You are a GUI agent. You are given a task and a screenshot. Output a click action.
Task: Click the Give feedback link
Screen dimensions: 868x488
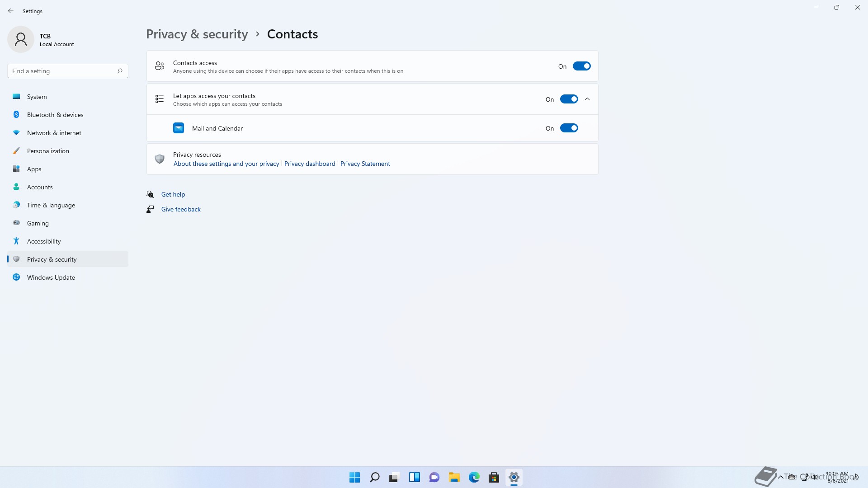click(181, 209)
